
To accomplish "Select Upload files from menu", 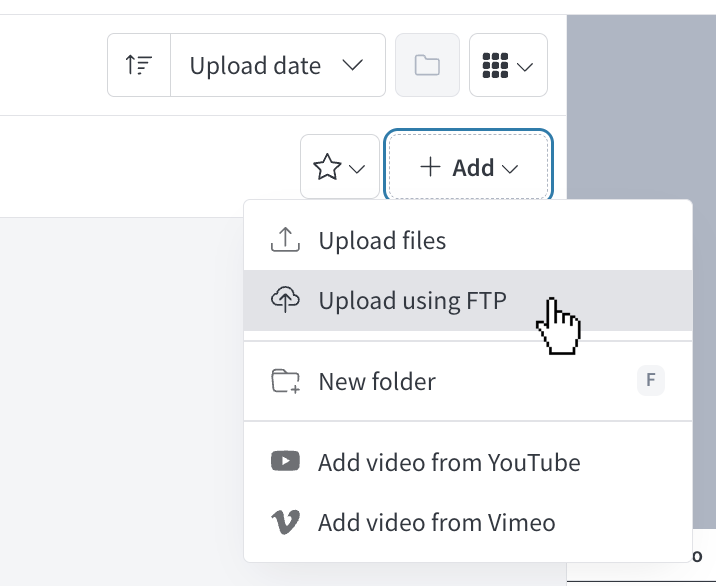I will [382, 241].
